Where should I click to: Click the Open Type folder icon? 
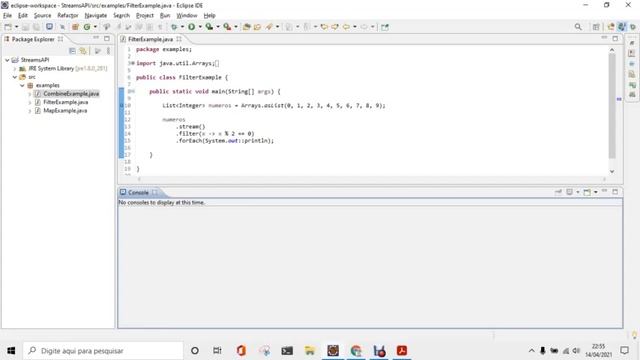[x=247, y=27]
